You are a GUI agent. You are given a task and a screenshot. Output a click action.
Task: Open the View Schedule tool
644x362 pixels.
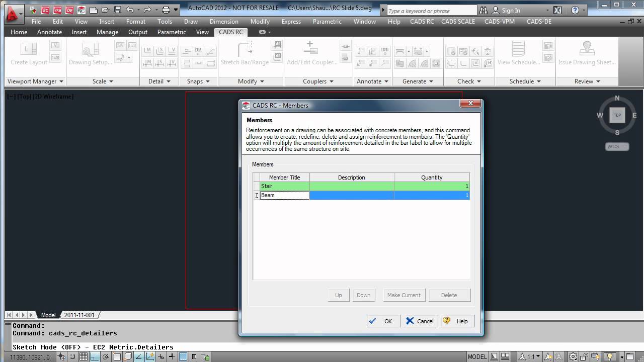(519, 54)
